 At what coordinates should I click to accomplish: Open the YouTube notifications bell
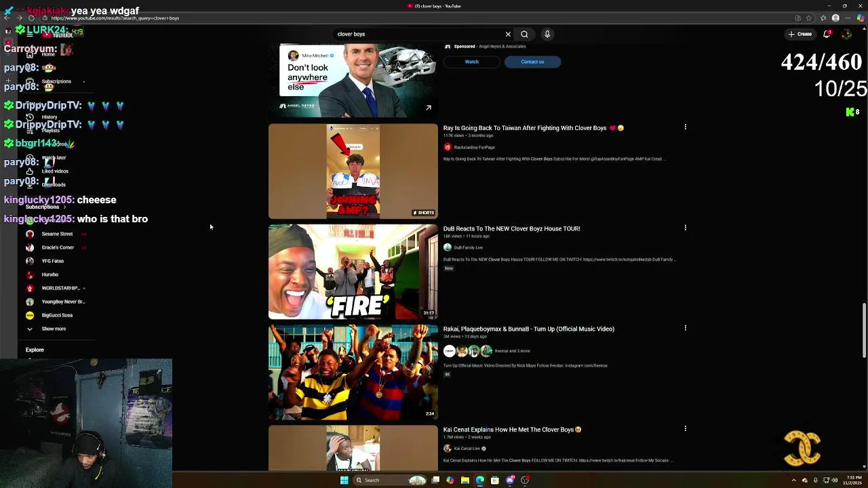[x=827, y=34]
